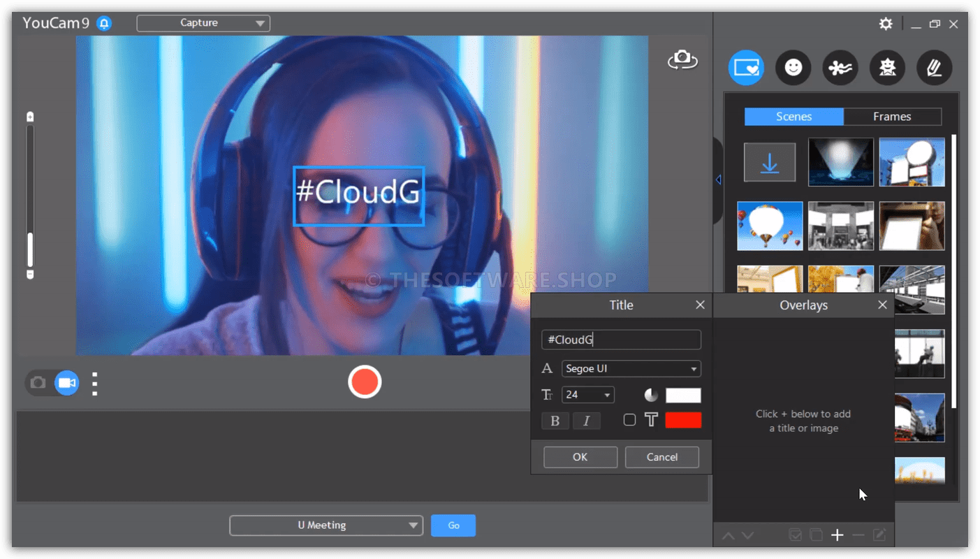Select the Scenes tab
Screen dimensions: 980x559
[793, 117]
